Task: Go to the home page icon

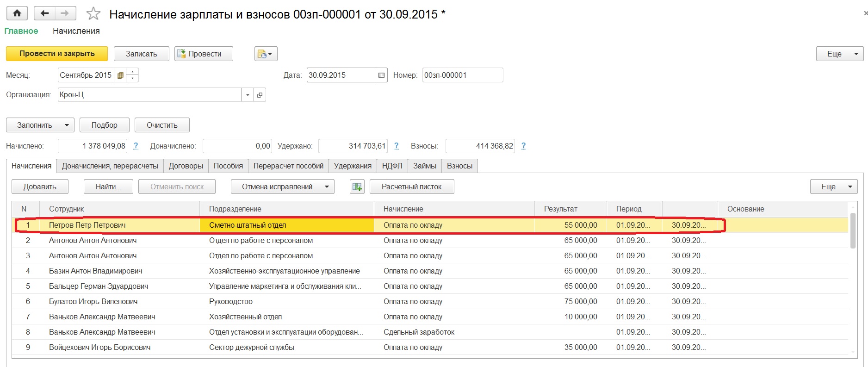Action: point(17,13)
